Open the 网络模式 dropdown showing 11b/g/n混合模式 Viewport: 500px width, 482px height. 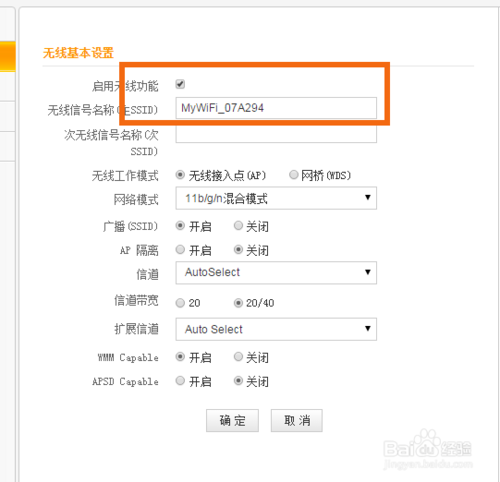[276, 198]
